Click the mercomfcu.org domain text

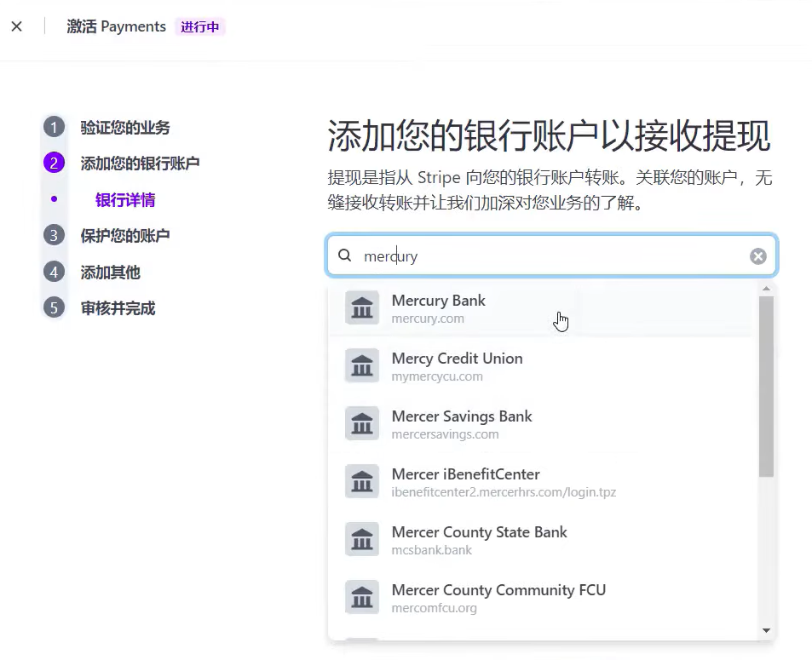(x=434, y=608)
